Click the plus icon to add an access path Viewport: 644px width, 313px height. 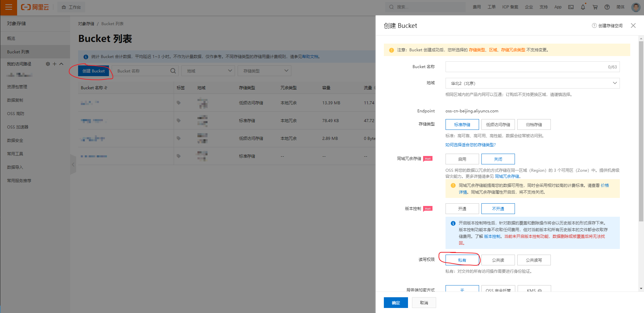pyautogui.click(x=54, y=64)
